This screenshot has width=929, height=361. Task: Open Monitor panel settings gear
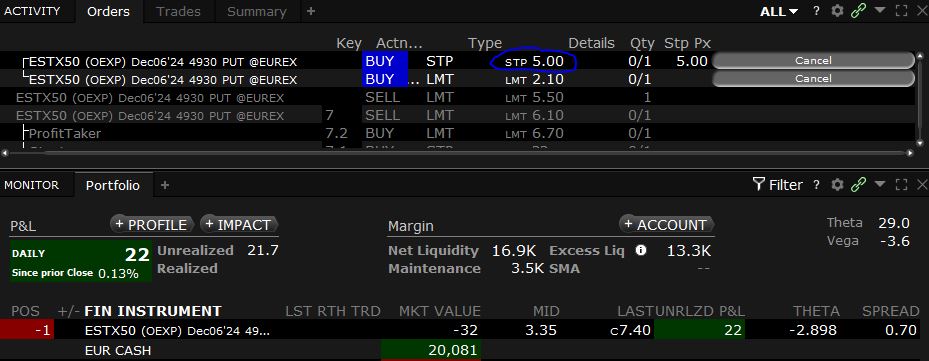click(837, 184)
